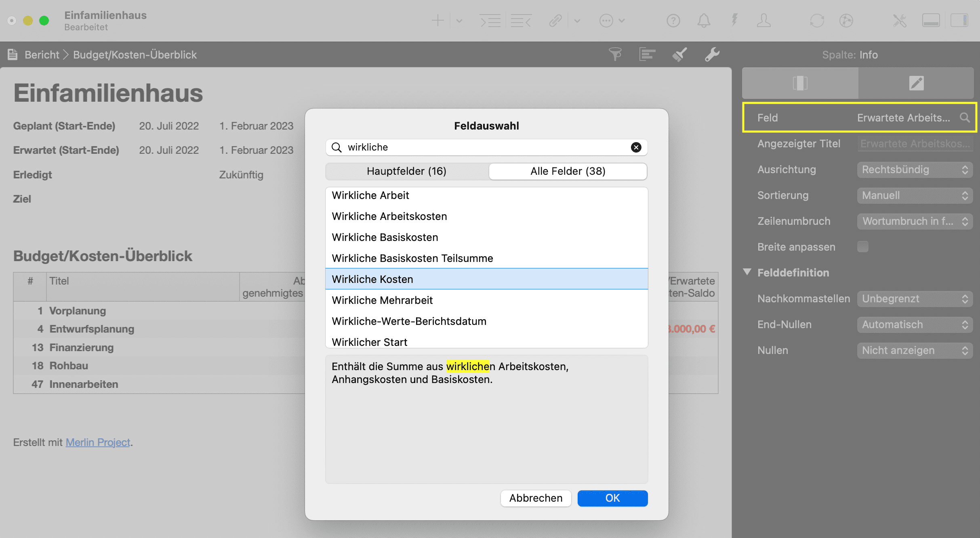980x538 pixels.
Task: Open the Ausrichtung Rechtsbündig dropdown
Action: coord(915,170)
